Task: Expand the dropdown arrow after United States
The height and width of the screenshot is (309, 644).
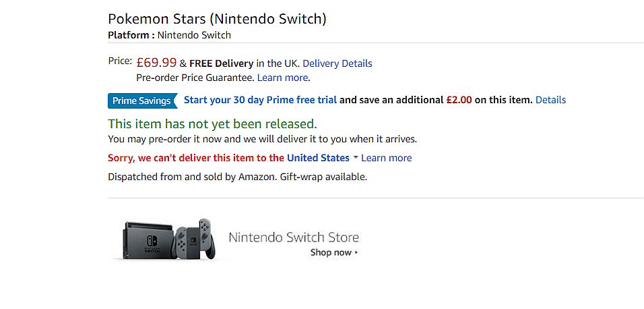Action: (355, 157)
